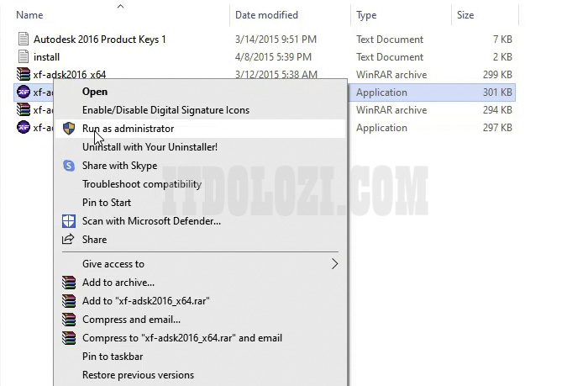Click the WinRAR icon beside Add to archive
The image size is (588, 386).
point(69,283)
